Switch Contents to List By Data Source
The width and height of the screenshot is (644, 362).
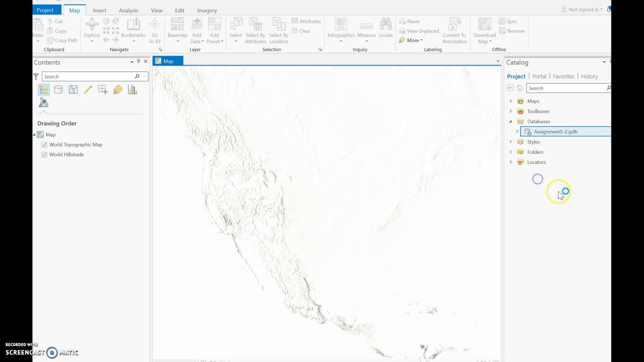[58, 89]
